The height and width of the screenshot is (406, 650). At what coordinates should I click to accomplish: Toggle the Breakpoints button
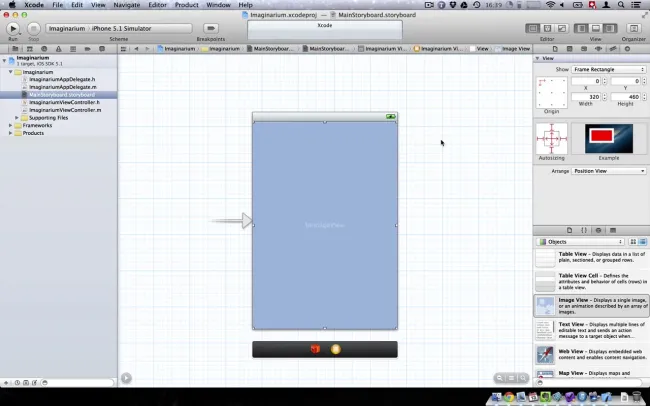click(211, 28)
